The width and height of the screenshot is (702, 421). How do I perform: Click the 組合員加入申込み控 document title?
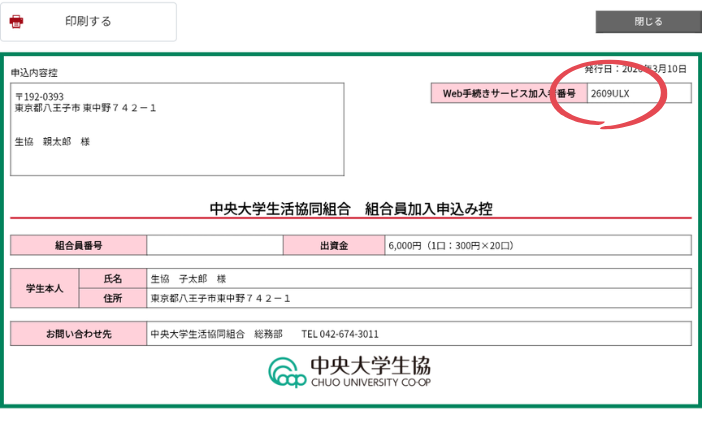pyautogui.click(x=428, y=209)
